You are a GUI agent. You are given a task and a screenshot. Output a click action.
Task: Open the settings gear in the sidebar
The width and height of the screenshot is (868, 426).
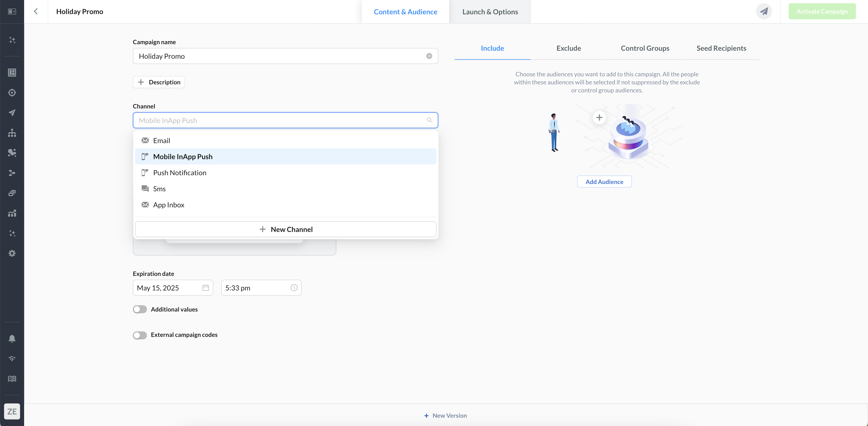(x=12, y=253)
